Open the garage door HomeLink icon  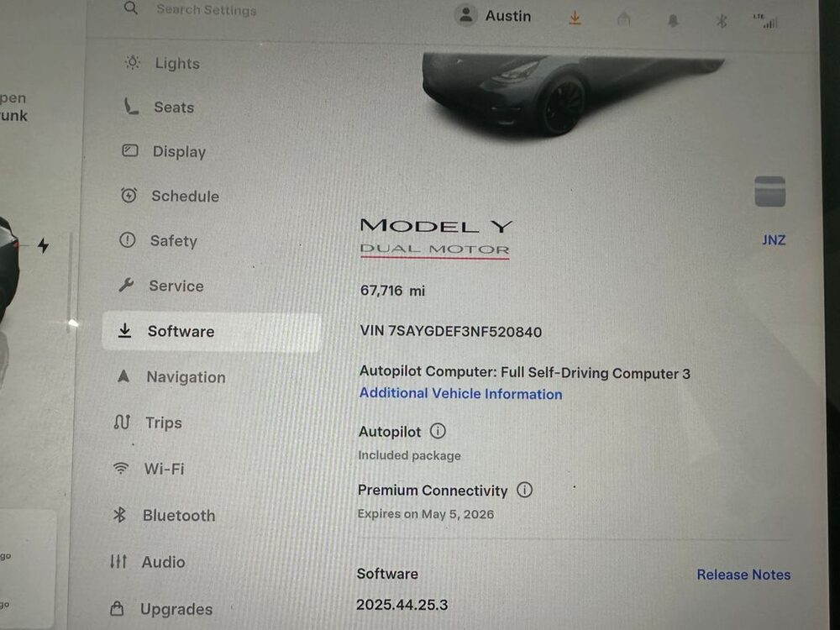[x=623, y=19]
